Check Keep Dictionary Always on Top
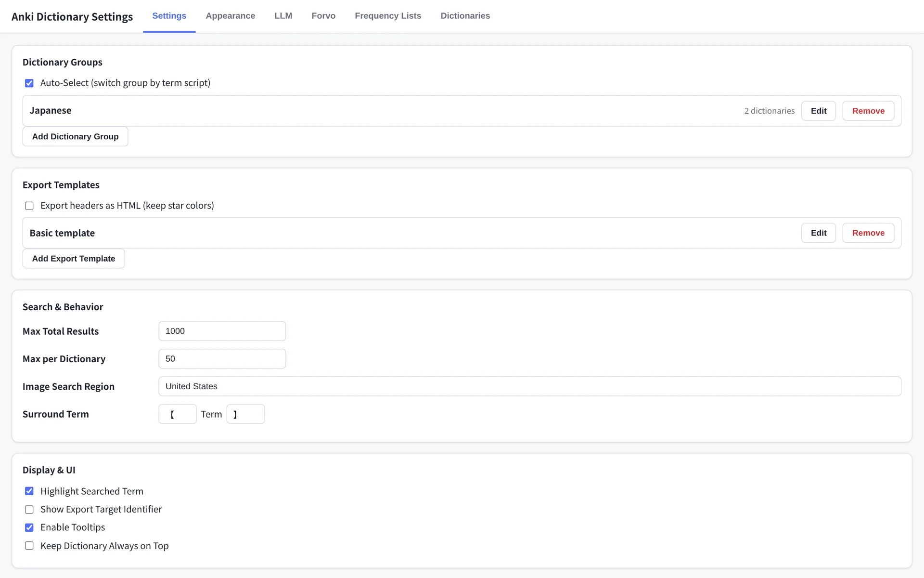 (29, 546)
